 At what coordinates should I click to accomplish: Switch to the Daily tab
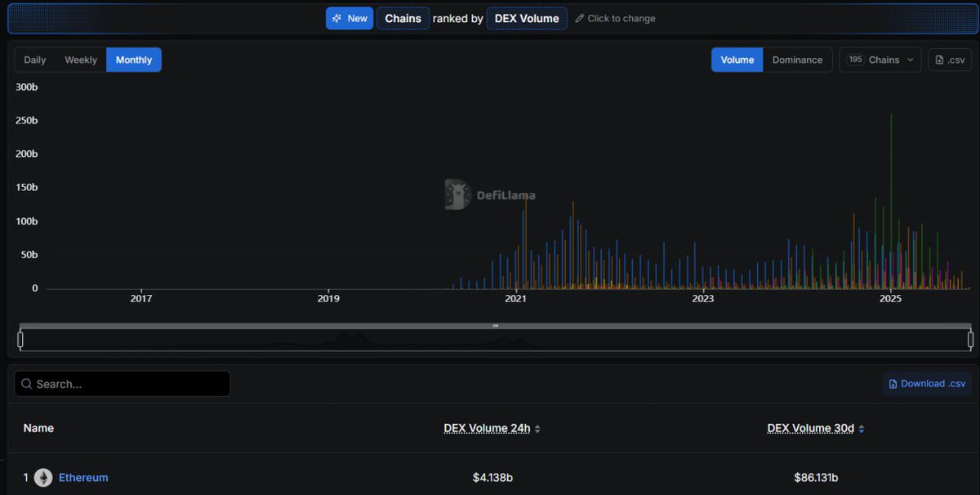coord(35,60)
